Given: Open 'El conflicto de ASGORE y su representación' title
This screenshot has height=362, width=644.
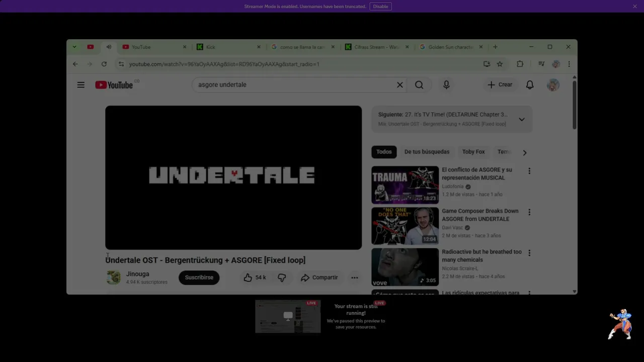Looking at the screenshot, I should [477, 174].
